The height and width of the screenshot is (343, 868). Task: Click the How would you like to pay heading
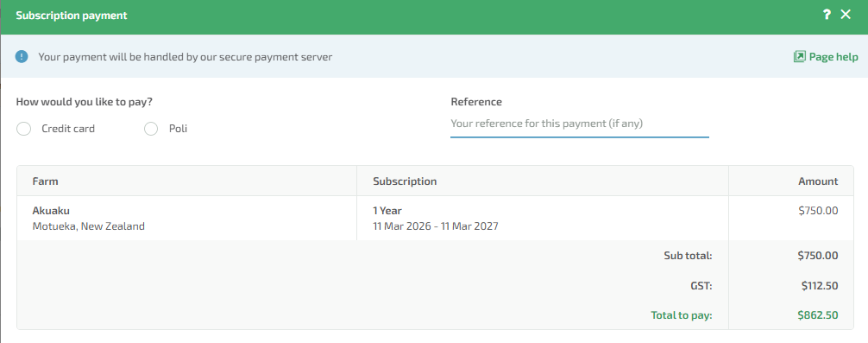pos(85,102)
